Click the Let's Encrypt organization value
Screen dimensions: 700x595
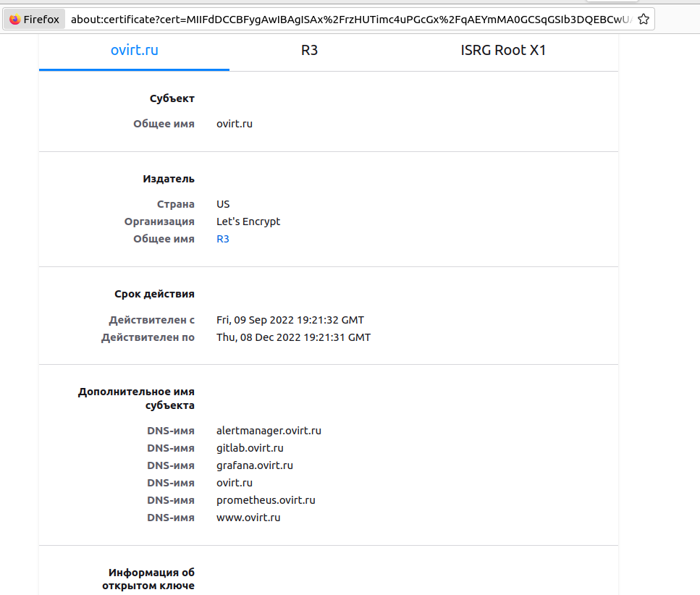pos(248,221)
